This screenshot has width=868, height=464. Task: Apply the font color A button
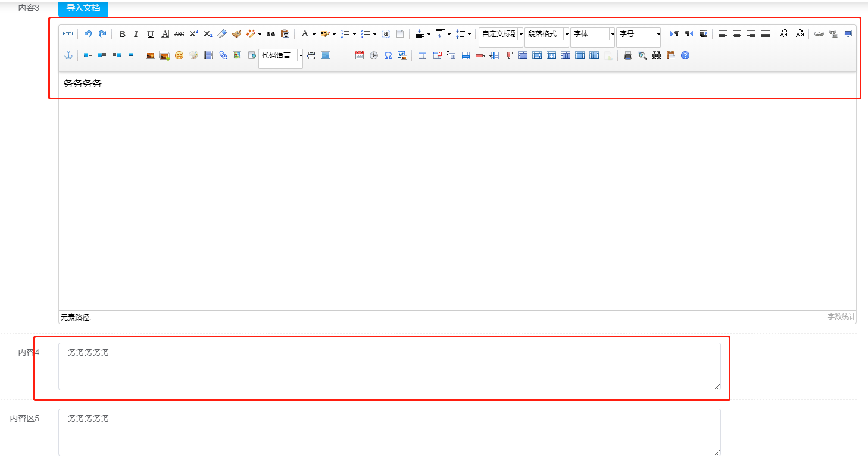click(305, 34)
